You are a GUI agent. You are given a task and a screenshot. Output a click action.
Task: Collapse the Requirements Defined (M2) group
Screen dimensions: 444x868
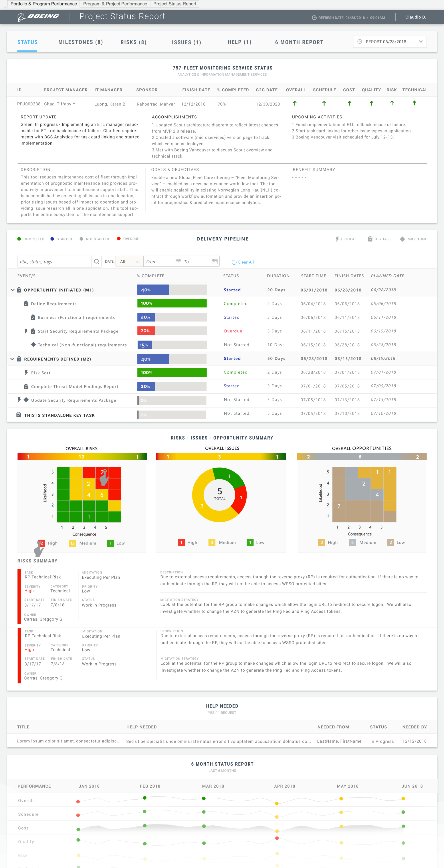[x=12, y=359]
